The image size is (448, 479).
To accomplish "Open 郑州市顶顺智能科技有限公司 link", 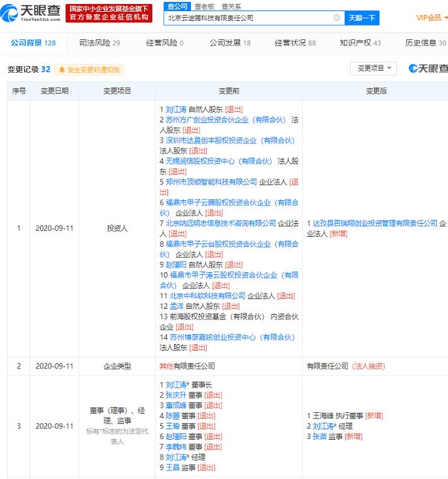I will point(211,182).
